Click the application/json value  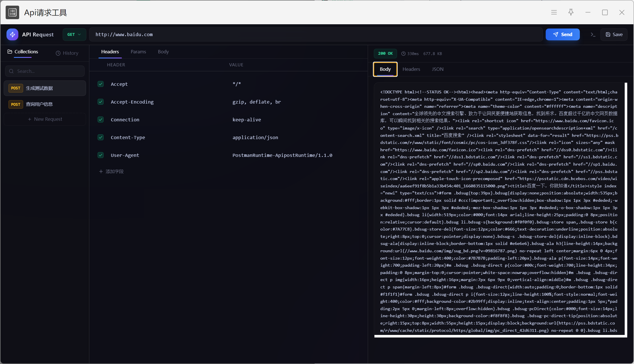click(255, 137)
